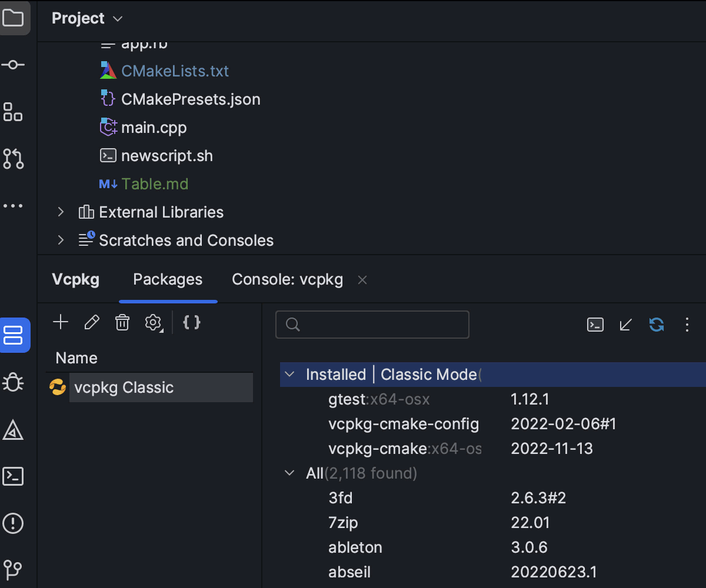This screenshot has height=588, width=706.
Task: Open the Git tool window at bottom left
Action: pos(15,569)
